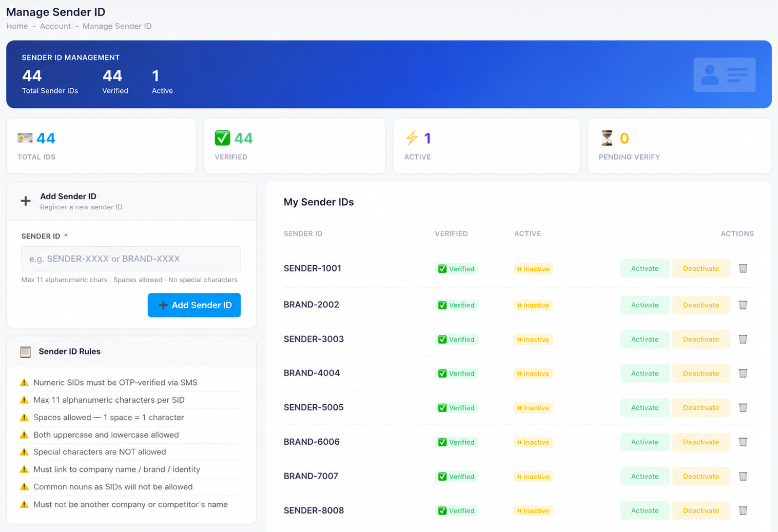Click Verified badge for SENDER-8008
The height and width of the screenshot is (532, 778).
457,510
